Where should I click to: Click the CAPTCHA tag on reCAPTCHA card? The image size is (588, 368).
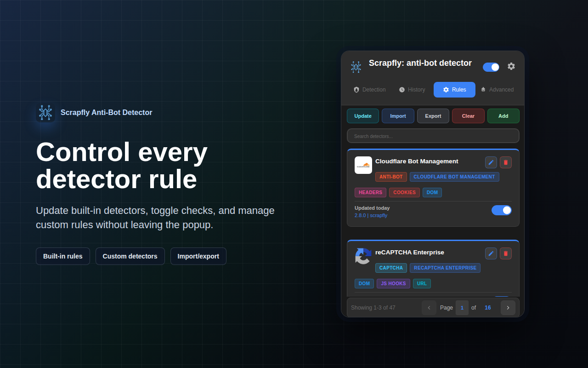click(391, 268)
